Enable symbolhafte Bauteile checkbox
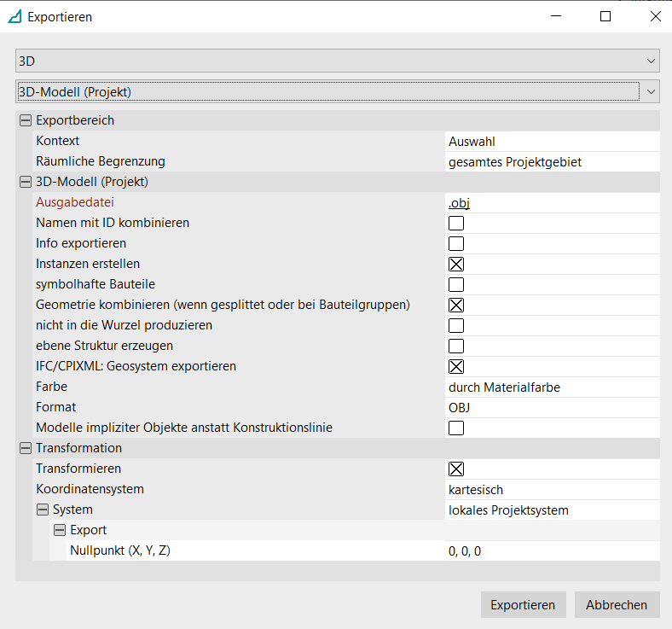Screen dimensions: 672x629 [456, 285]
